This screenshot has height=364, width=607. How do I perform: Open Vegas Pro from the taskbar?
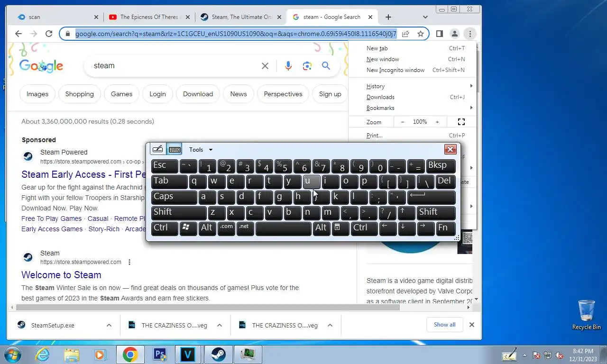[x=188, y=355]
